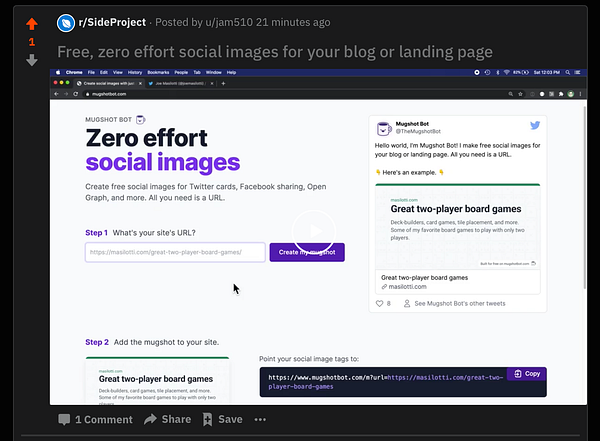Open the masilotti.com link in tweet card

point(404,287)
